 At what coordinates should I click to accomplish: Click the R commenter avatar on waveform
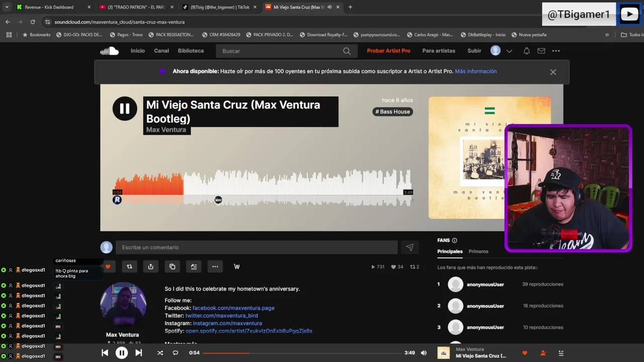point(117,200)
